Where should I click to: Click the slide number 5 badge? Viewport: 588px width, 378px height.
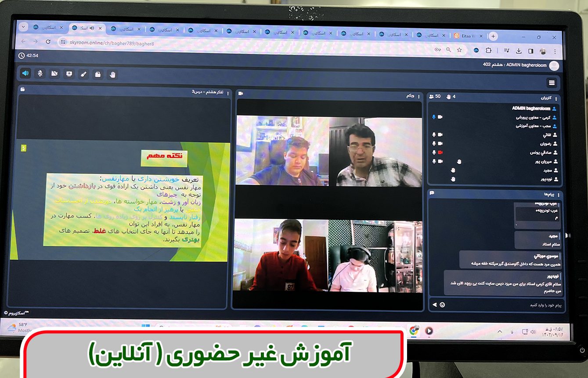pos(24,148)
